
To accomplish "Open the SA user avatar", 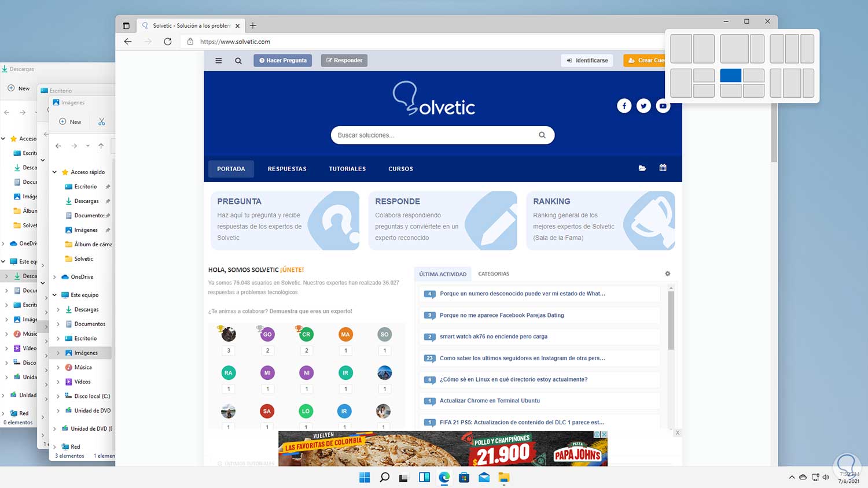I will click(267, 411).
